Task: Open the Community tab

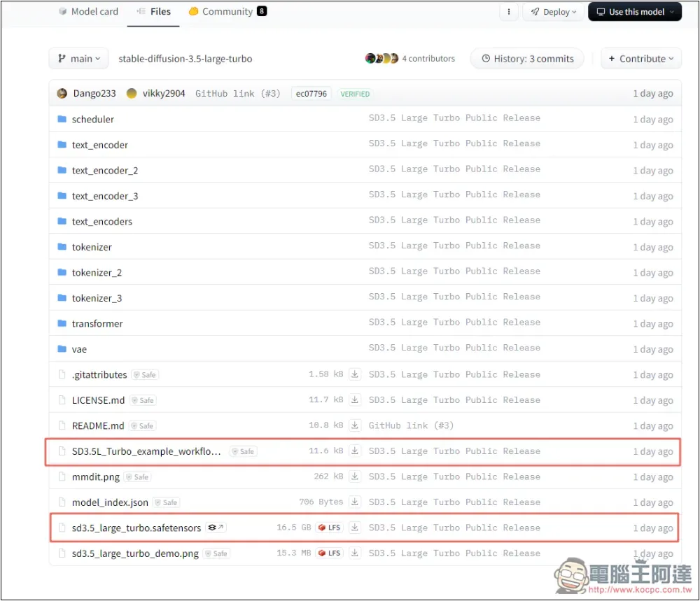Action: [227, 12]
